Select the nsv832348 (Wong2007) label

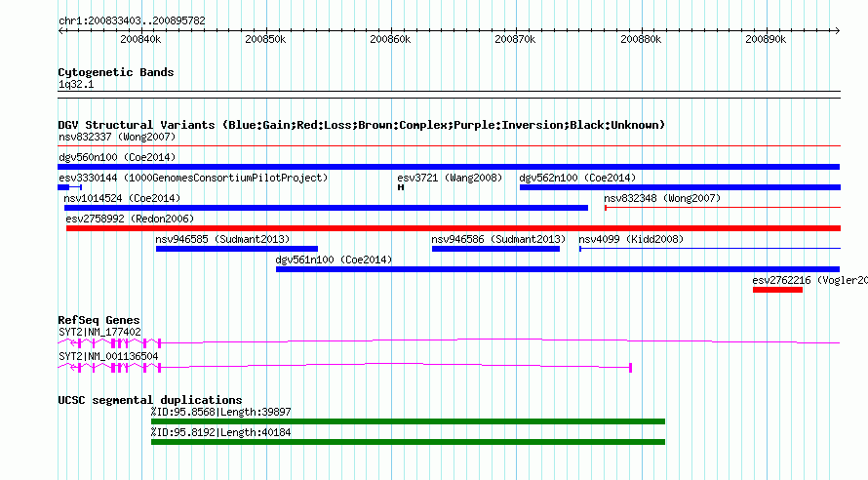(662, 198)
